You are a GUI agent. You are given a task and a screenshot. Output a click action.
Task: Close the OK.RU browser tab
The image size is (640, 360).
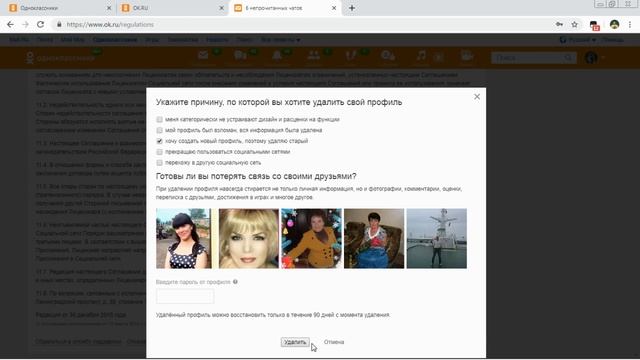tap(221, 8)
